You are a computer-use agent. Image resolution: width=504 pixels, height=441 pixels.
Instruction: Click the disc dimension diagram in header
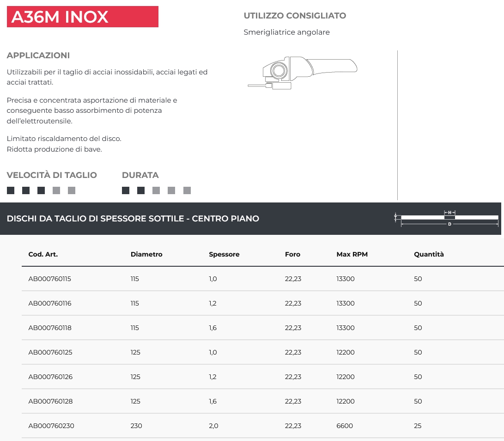[446, 218]
